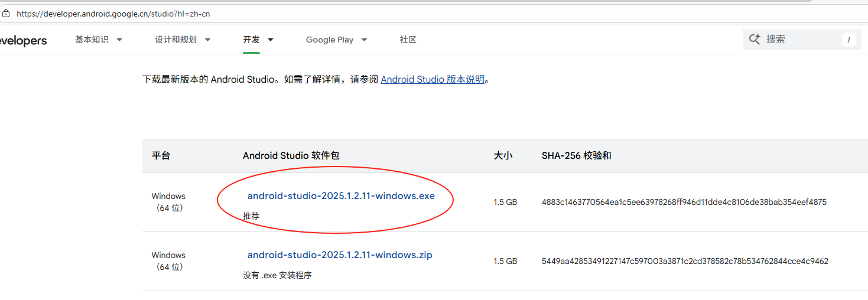Open the 社区 tab
868x300 pixels.
tap(408, 40)
